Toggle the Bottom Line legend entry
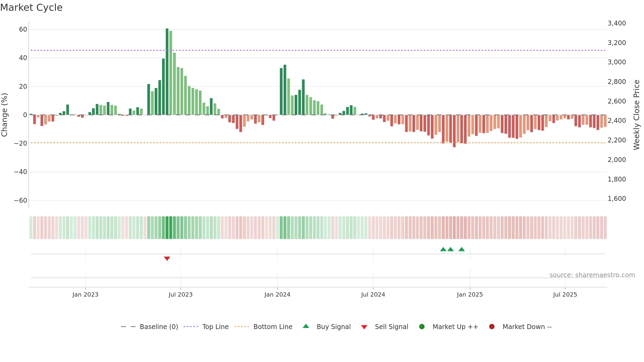The image size is (644, 362). [x=264, y=327]
